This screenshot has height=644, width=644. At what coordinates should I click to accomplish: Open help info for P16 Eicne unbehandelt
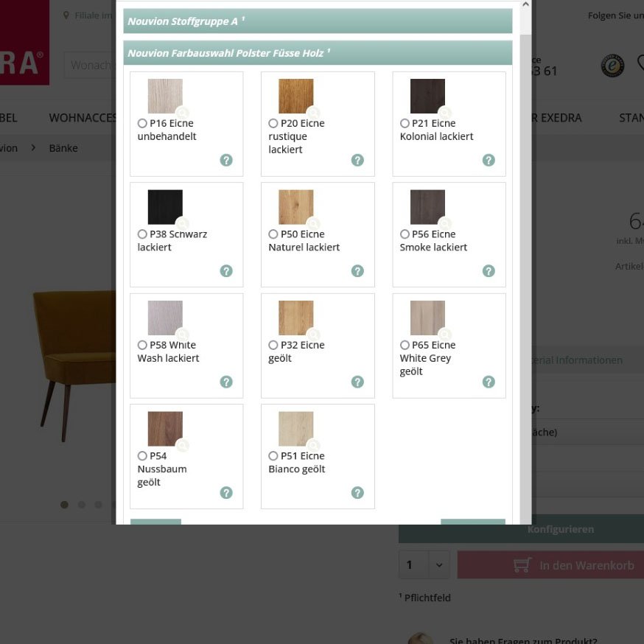226,160
